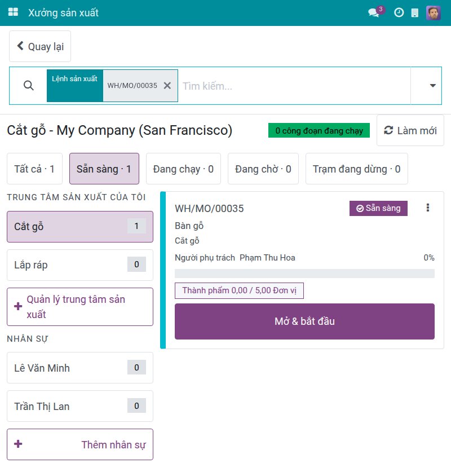Toggle the Sẵn sàng filter
The width and height of the screenshot is (451, 476).
104,169
